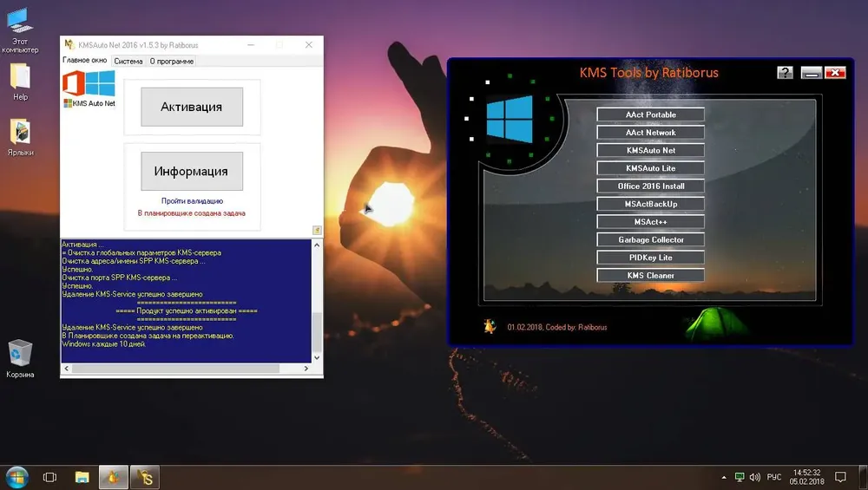This screenshot has height=490, width=868.
Task: Click the Пройти валидацию link
Action: (192, 200)
